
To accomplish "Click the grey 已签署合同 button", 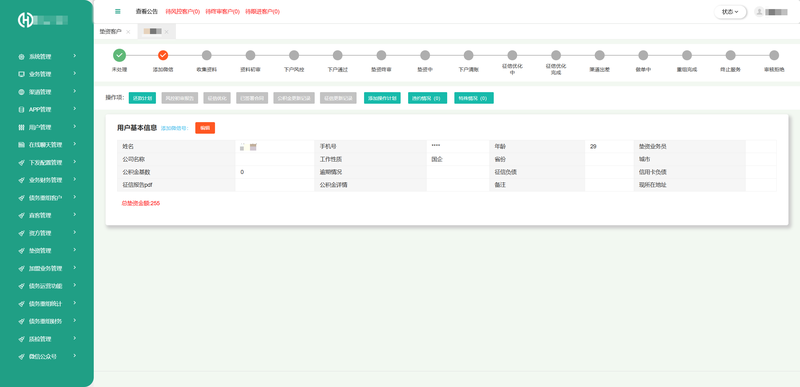I will coord(252,98).
